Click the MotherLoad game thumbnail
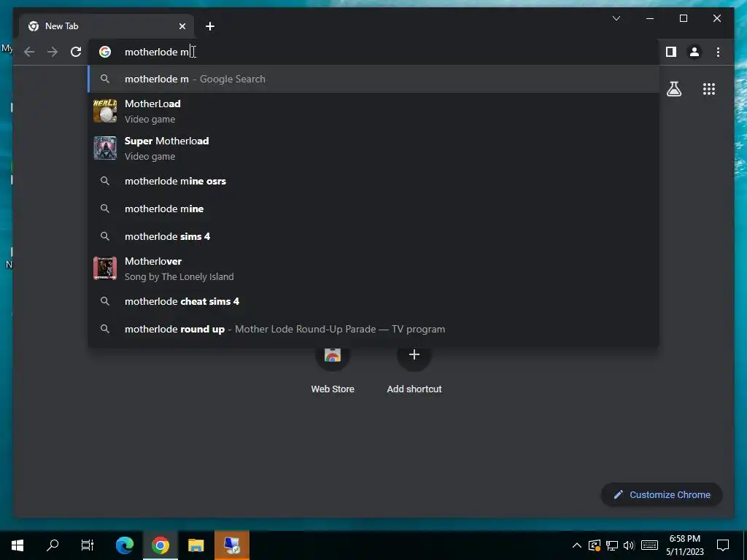Image resolution: width=747 pixels, height=560 pixels. click(x=105, y=111)
